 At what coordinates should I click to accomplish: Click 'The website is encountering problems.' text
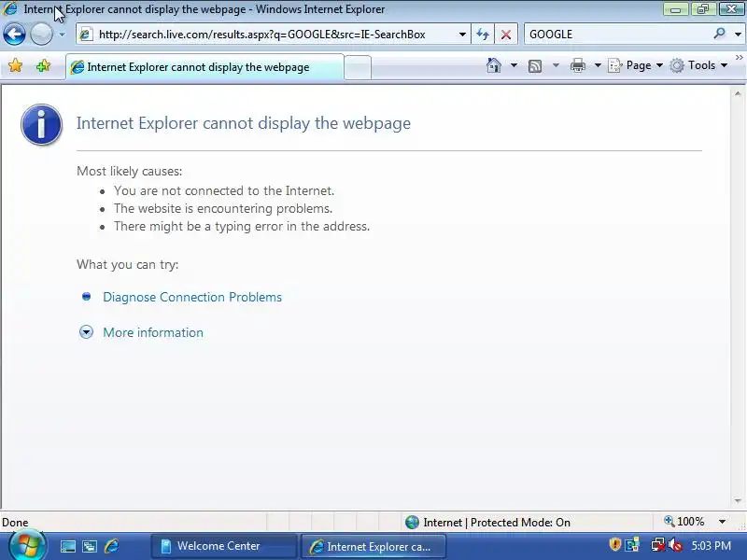pyautogui.click(x=223, y=208)
